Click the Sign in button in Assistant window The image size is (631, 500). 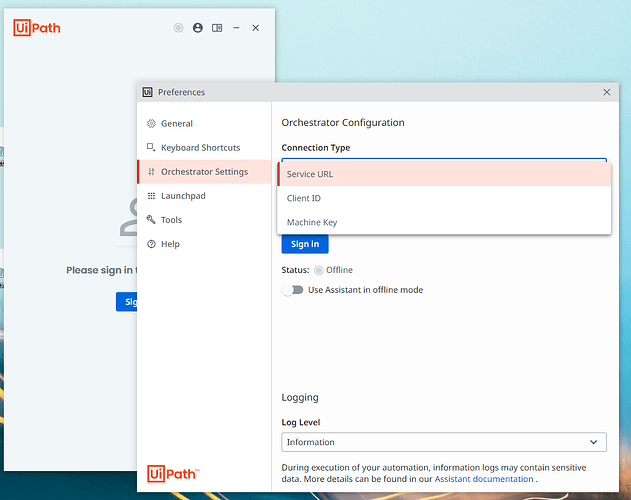click(127, 302)
